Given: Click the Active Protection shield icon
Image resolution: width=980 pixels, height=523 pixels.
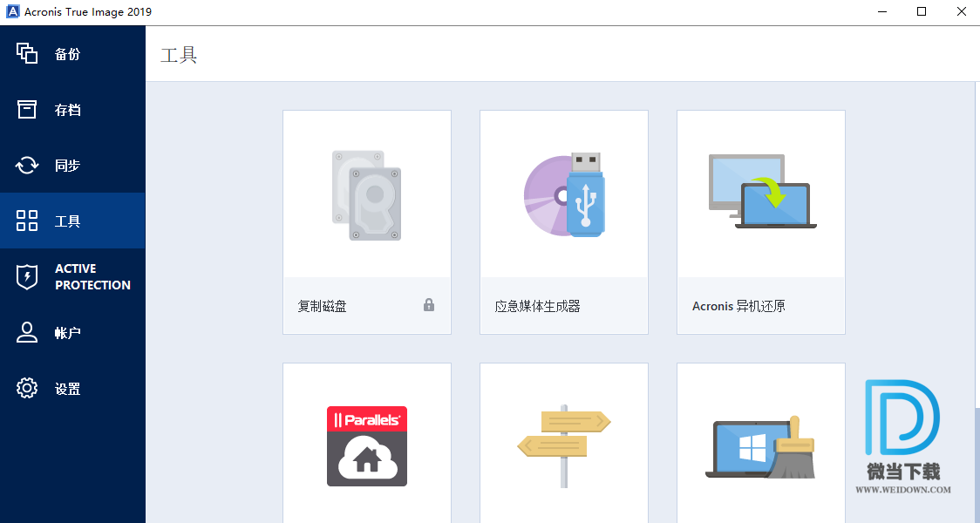Looking at the screenshot, I should coord(27,277).
